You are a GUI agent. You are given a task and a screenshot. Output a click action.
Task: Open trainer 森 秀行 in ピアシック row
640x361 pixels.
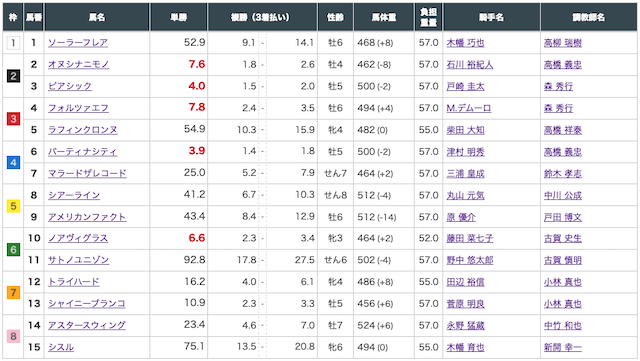pos(558,86)
